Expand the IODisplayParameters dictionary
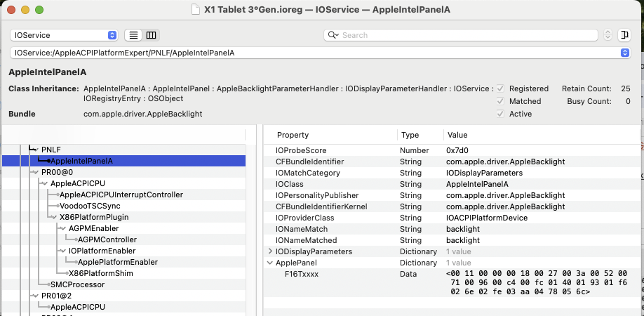Screen dimensions: 644x316 (x=270, y=251)
